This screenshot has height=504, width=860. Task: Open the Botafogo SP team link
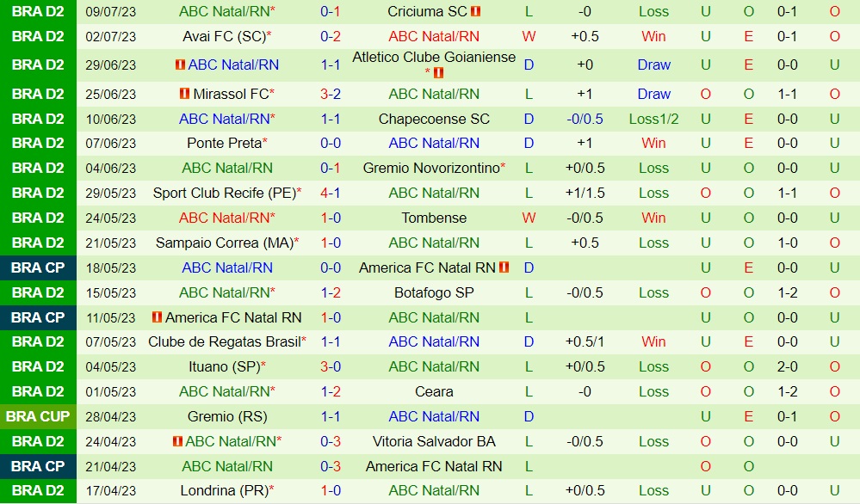(434, 292)
